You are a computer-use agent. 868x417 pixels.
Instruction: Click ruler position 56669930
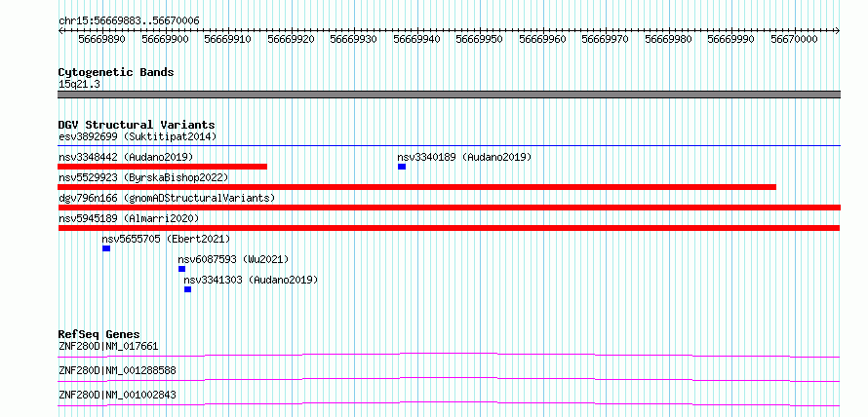coord(353,39)
